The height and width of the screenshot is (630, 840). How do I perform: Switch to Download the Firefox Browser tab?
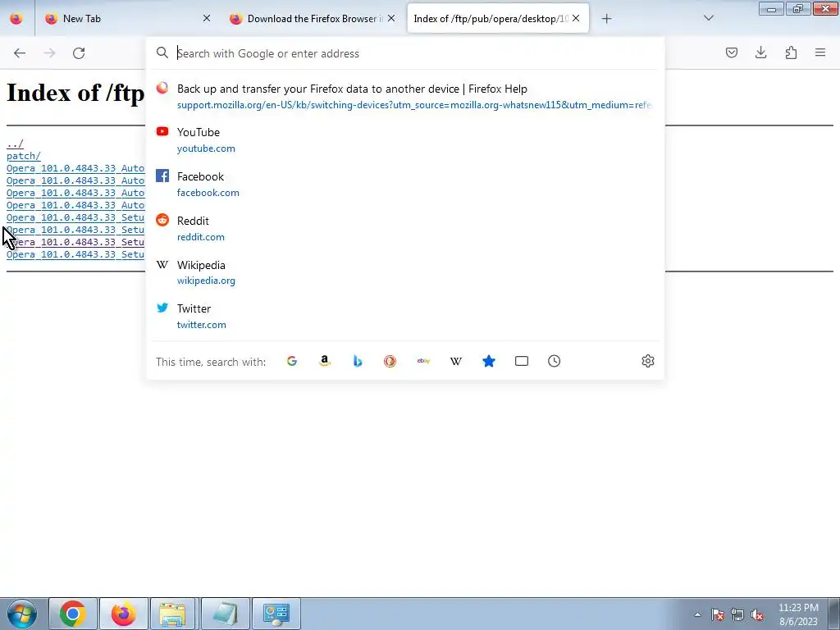click(313, 18)
